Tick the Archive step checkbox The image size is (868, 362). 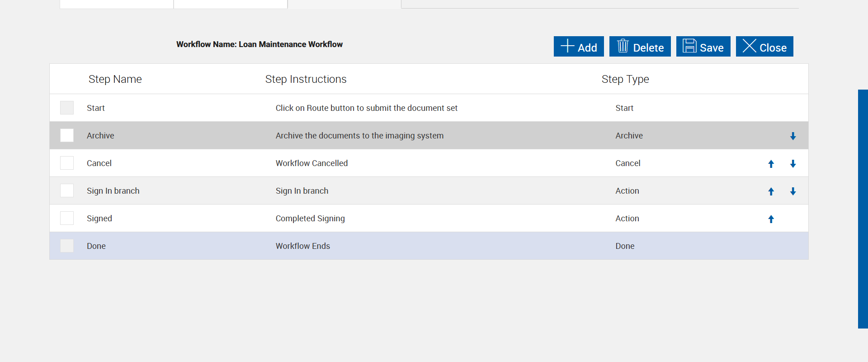point(67,135)
